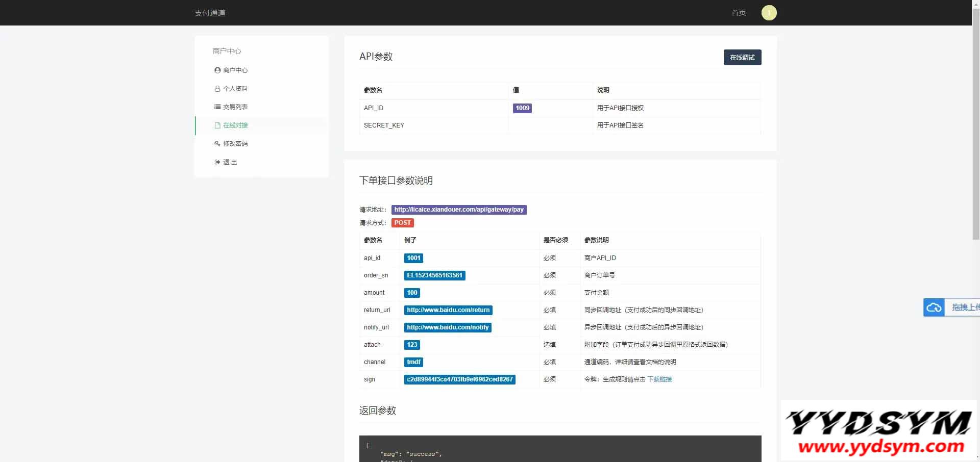980x462 pixels.
Task: Open the 交易列表 sidebar menu item
Action: tap(235, 107)
